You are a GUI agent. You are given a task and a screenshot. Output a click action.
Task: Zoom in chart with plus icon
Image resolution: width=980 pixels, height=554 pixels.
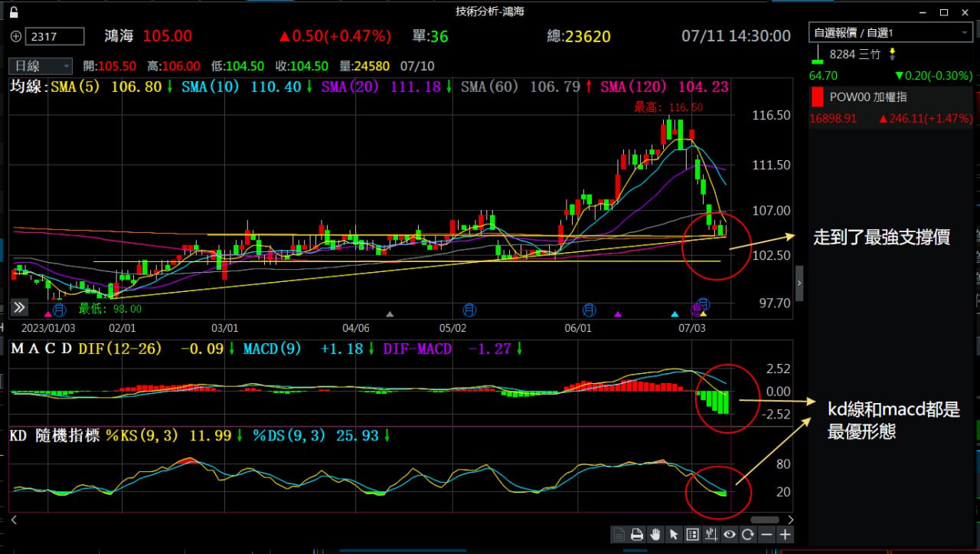coord(785,535)
